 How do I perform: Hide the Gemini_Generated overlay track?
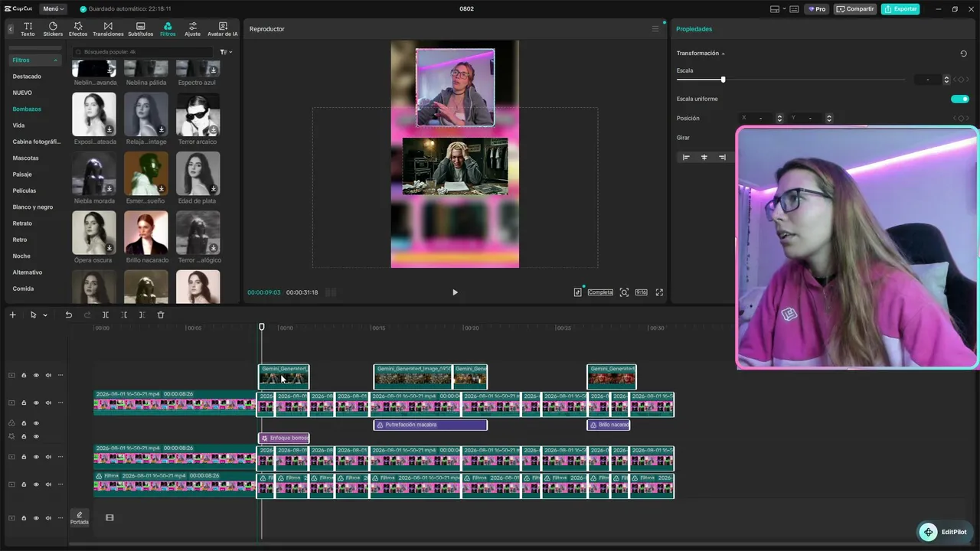coord(36,375)
